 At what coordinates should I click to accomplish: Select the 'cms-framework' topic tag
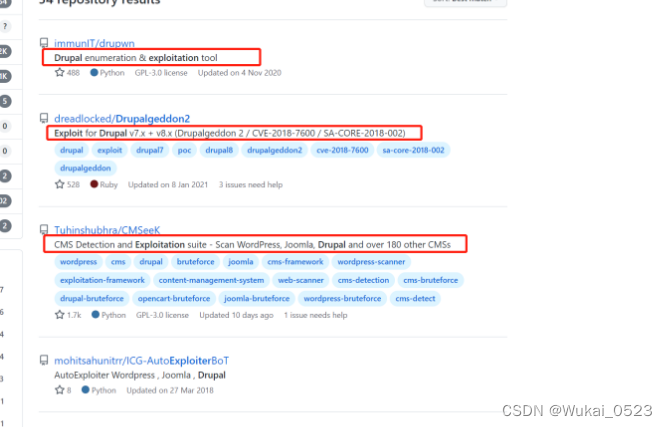click(x=295, y=262)
